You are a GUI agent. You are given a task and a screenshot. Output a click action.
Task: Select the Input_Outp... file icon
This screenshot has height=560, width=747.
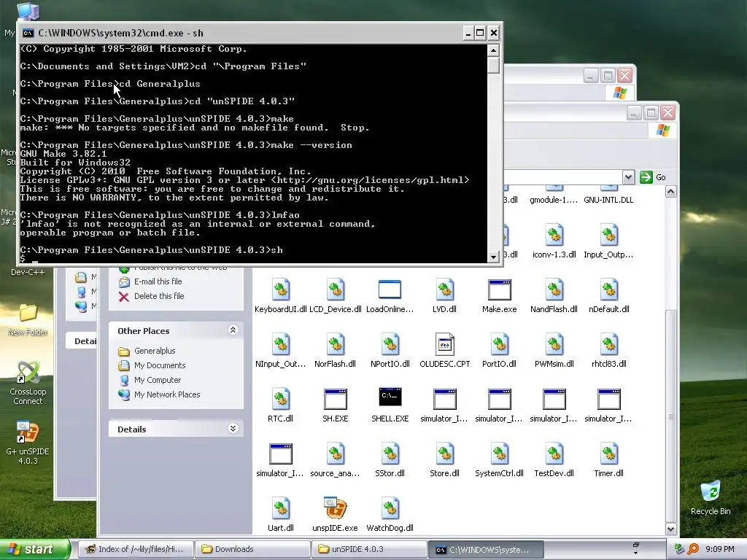(609, 235)
